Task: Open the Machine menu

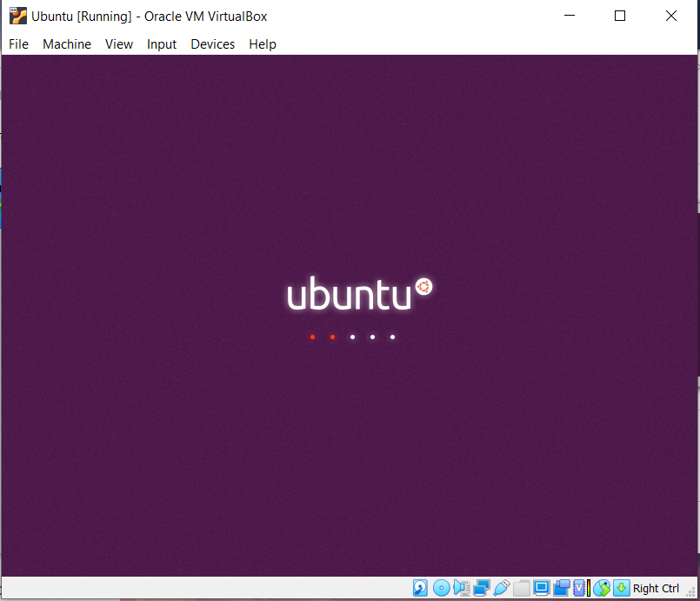Action: pyautogui.click(x=66, y=44)
